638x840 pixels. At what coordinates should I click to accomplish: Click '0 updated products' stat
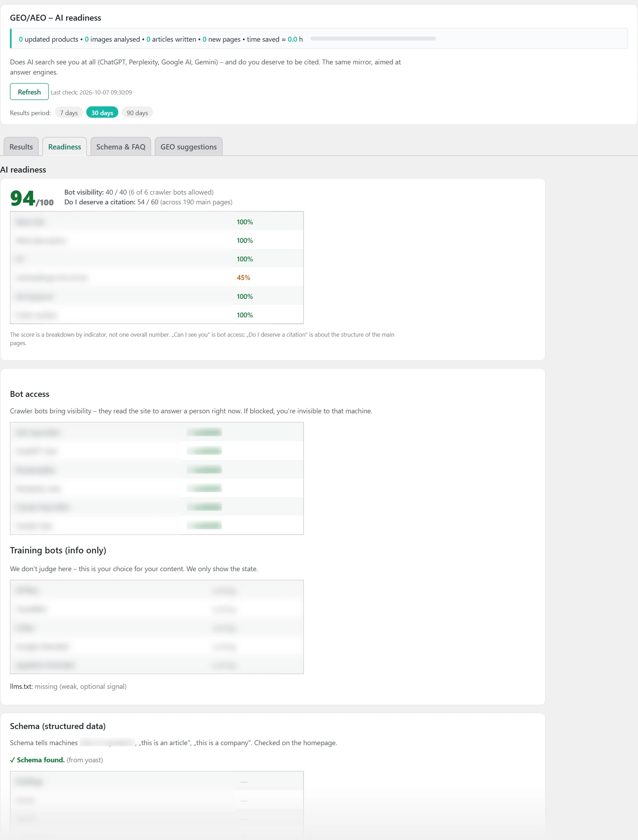(49, 39)
